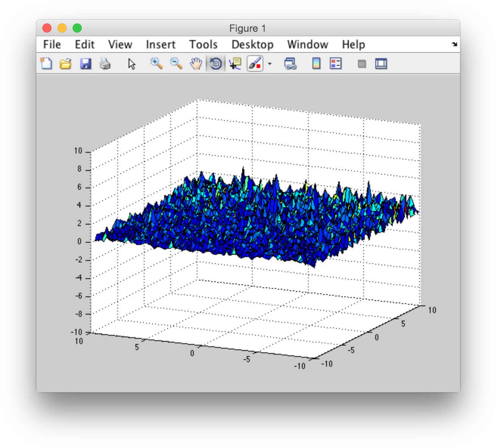Select the Zoom In tool
Viewport: 496px width, 448px height.
pyautogui.click(x=156, y=64)
